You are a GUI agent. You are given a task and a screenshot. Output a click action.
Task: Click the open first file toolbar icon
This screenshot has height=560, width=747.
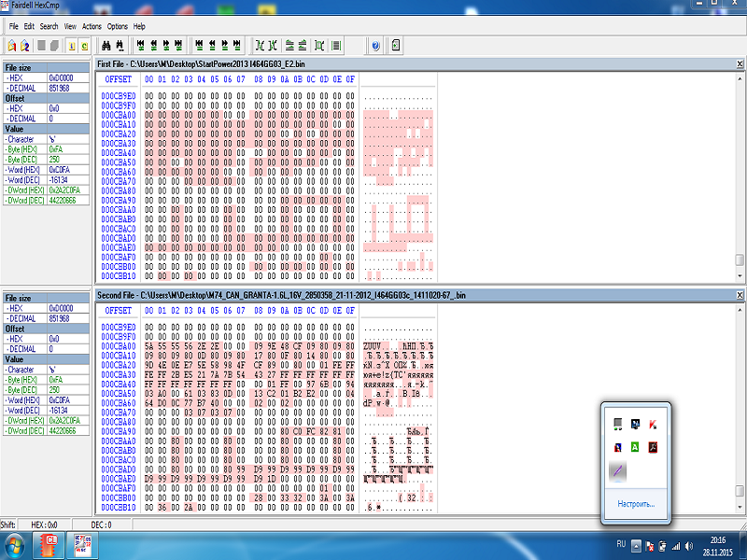pos(11,45)
